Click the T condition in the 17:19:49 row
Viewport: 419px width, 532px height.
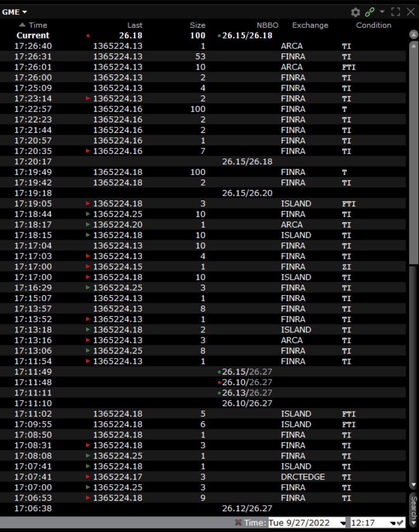point(345,172)
